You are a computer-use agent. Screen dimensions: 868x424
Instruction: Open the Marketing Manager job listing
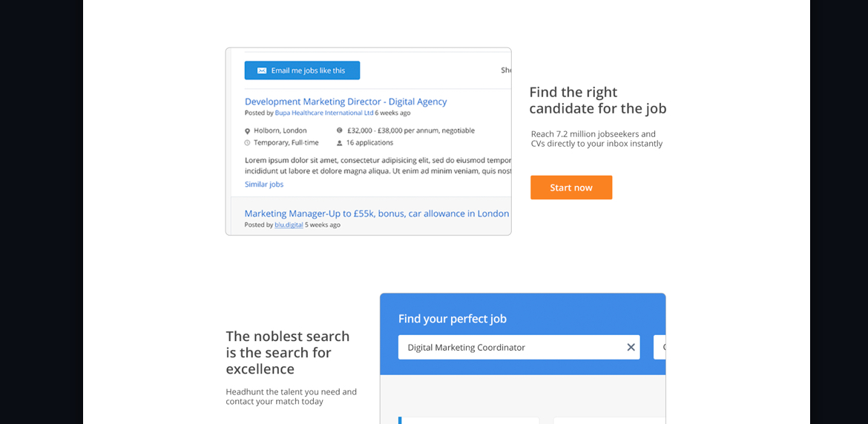376,213
